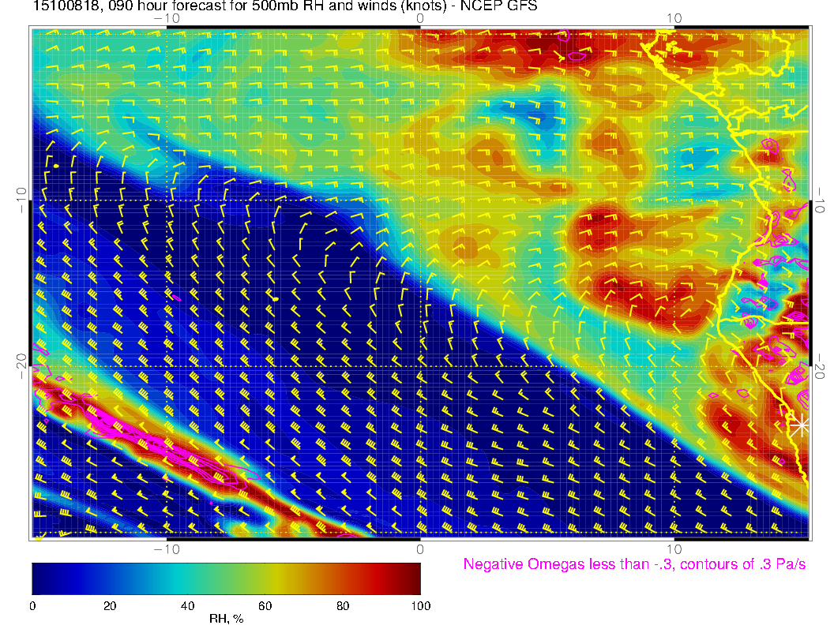Image resolution: width=834 pixels, height=644 pixels.
Task: Click the 'RH, %' color bar caption
Action: (226, 620)
